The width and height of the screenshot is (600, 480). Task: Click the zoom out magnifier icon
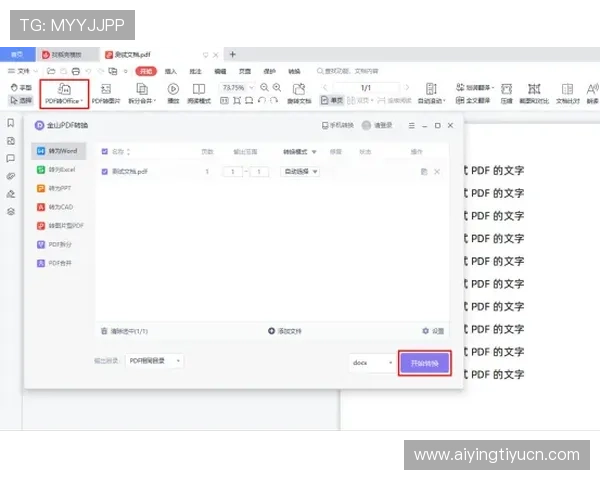[x=264, y=88]
